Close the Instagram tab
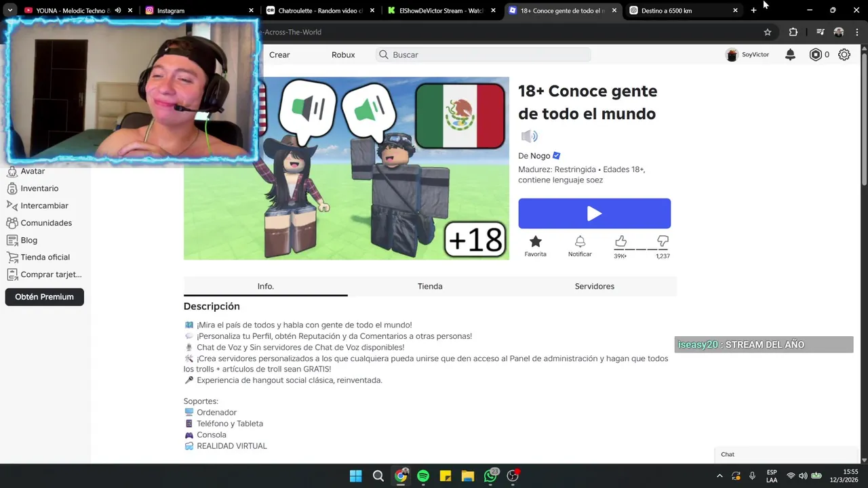Image resolution: width=868 pixels, height=488 pixels. 251,10
